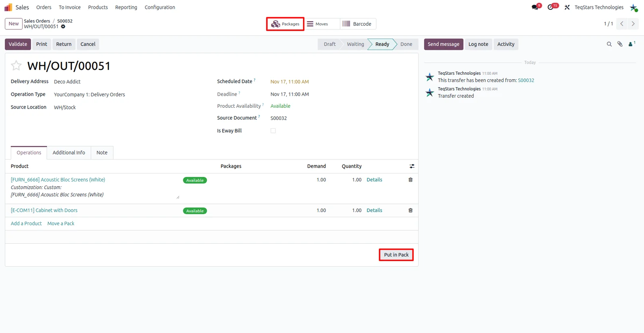Edit the Scheduled Date field
Screen dimensions: 644x333
pos(290,82)
